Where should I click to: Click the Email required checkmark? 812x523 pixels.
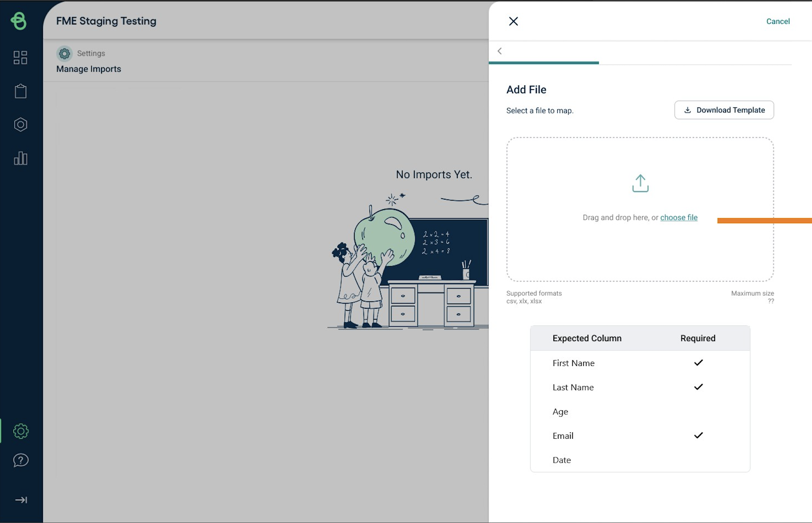coord(698,435)
